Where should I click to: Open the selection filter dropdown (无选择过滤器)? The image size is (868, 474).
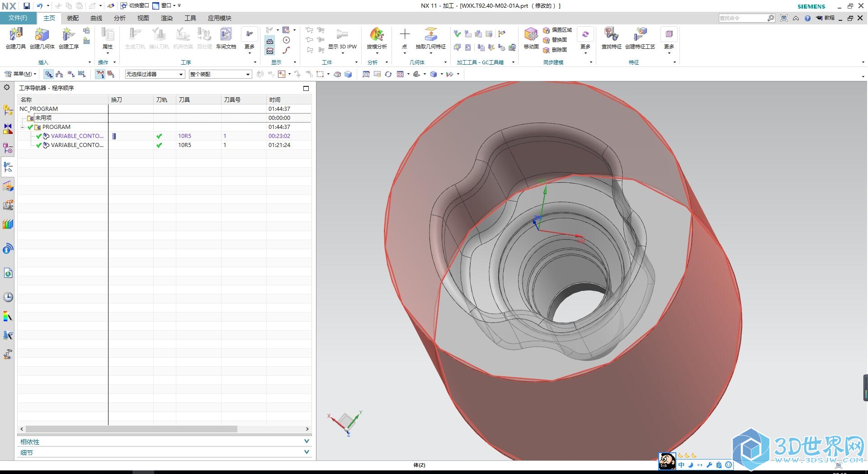(x=155, y=74)
